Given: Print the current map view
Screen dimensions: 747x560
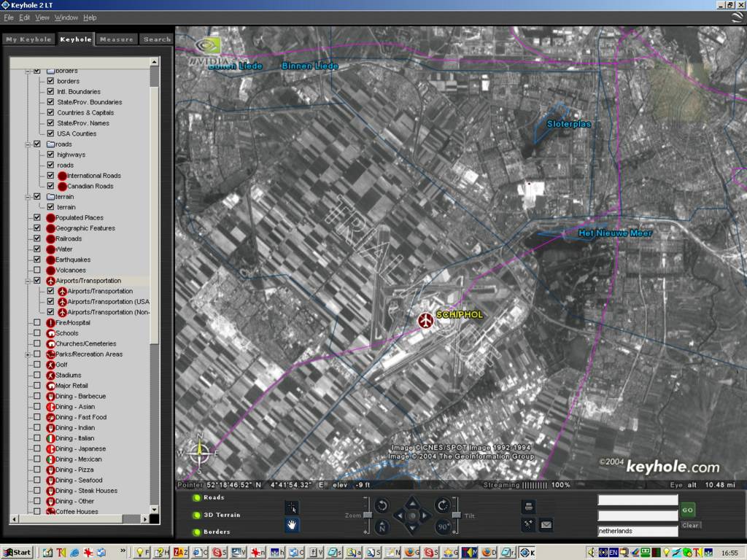Looking at the screenshot, I should pyautogui.click(x=528, y=507).
